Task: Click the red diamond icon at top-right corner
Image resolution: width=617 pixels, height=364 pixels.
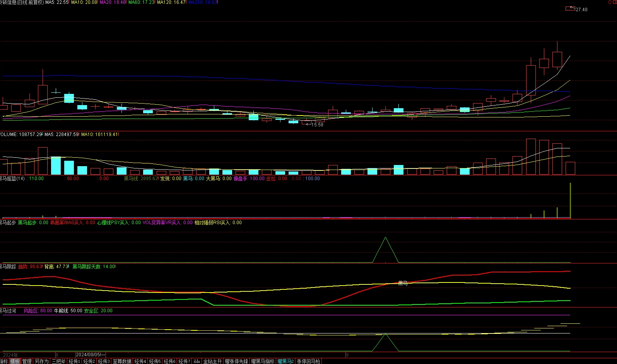Action: (x=610, y=2)
